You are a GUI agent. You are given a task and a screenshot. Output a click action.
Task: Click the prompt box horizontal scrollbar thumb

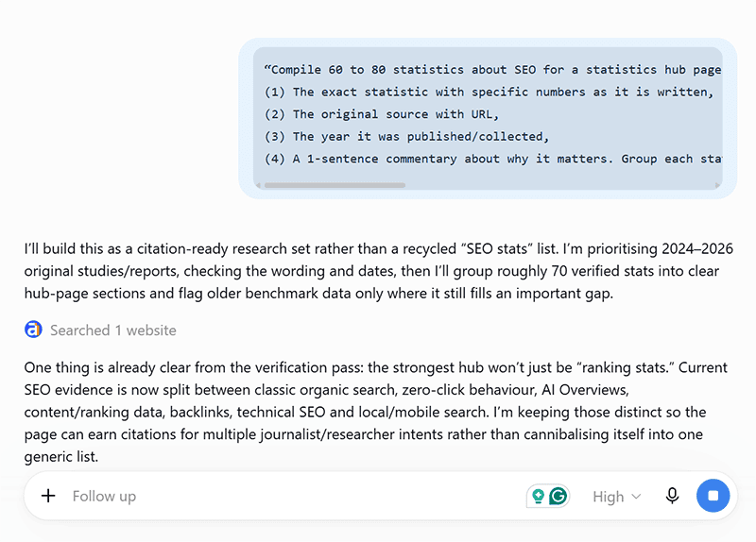[x=335, y=185]
